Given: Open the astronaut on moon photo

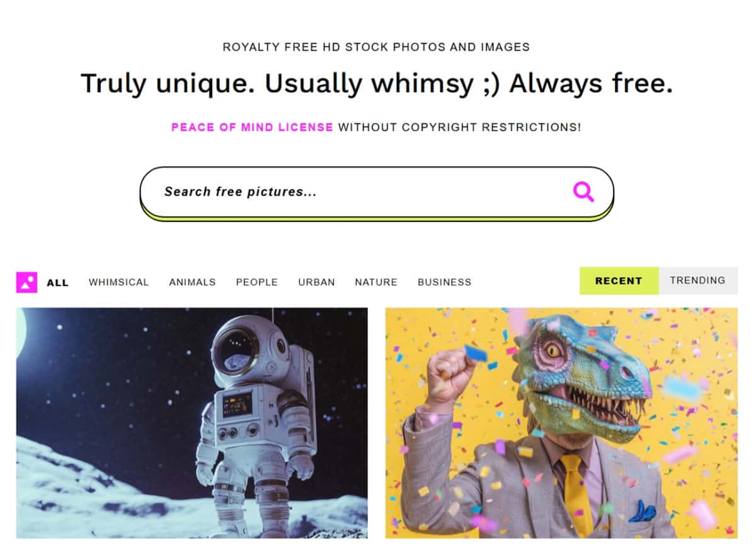Looking at the screenshot, I should pyautogui.click(x=192, y=423).
